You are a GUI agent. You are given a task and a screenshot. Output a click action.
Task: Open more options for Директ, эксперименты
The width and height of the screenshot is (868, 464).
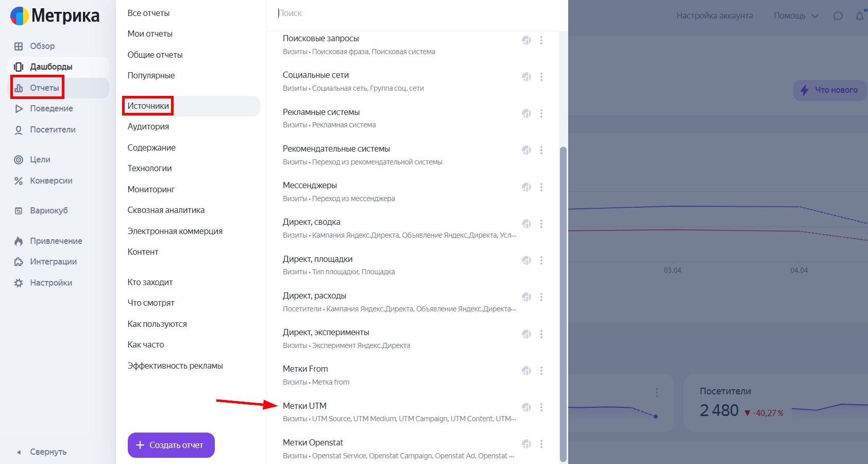tap(541, 334)
